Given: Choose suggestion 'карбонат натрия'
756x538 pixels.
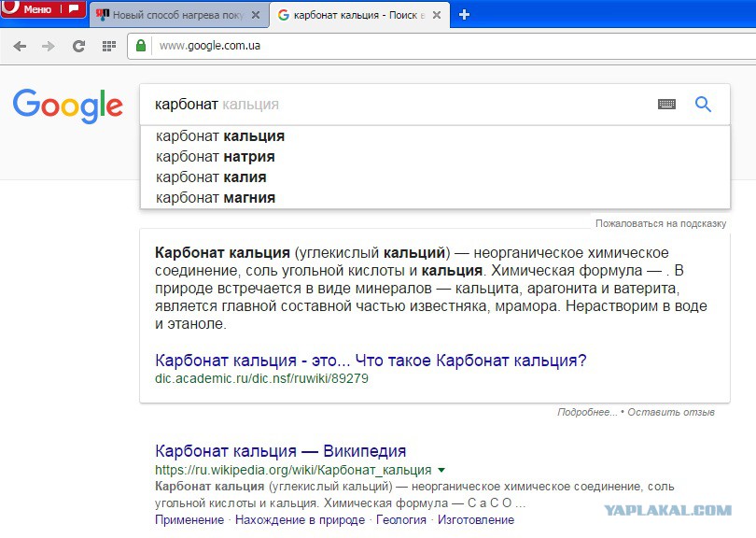Looking at the screenshot, I should [434, 157].
